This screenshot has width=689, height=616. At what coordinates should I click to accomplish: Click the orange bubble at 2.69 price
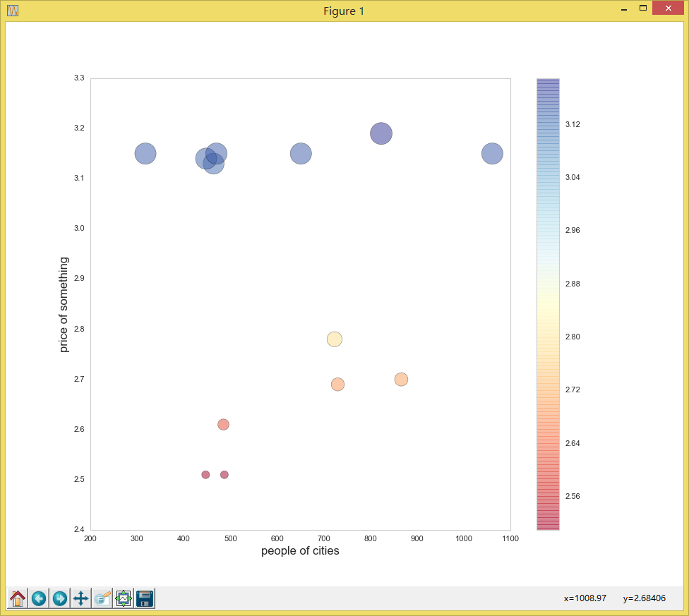click(337, 385)
